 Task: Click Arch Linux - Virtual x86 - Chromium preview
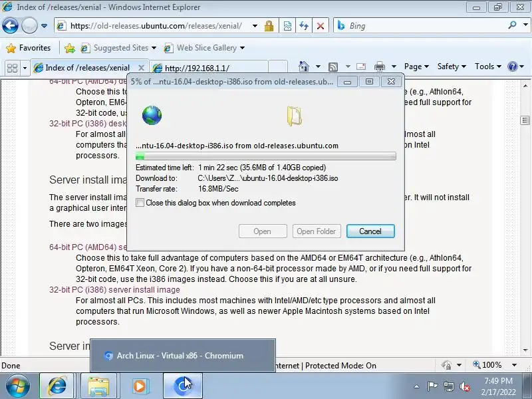click(x=183, y=356)
